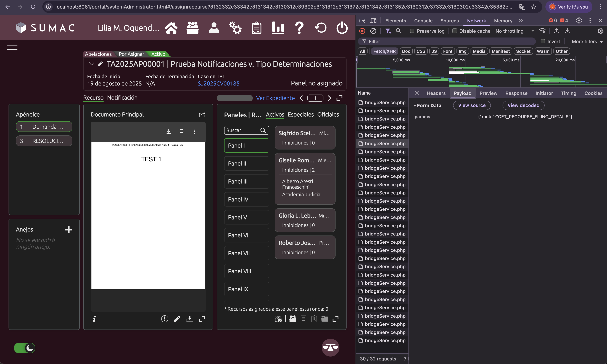Click the clipboard reports icon
This screenshot has width=607, height=364.
(257, 28)
